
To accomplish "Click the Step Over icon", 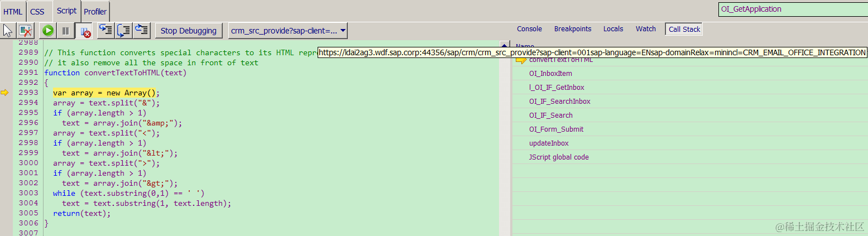I will 123,31.
